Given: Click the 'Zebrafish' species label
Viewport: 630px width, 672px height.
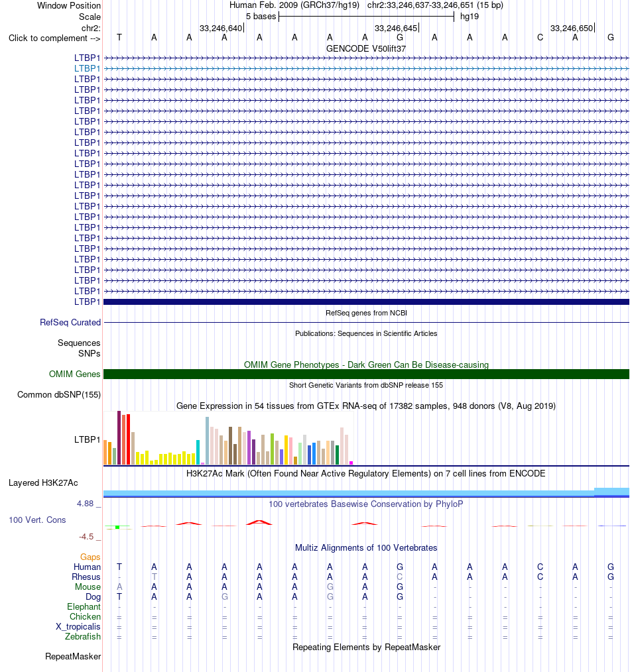Looking at the screenshot, I should pyautogui.click(x=83, y=636).
